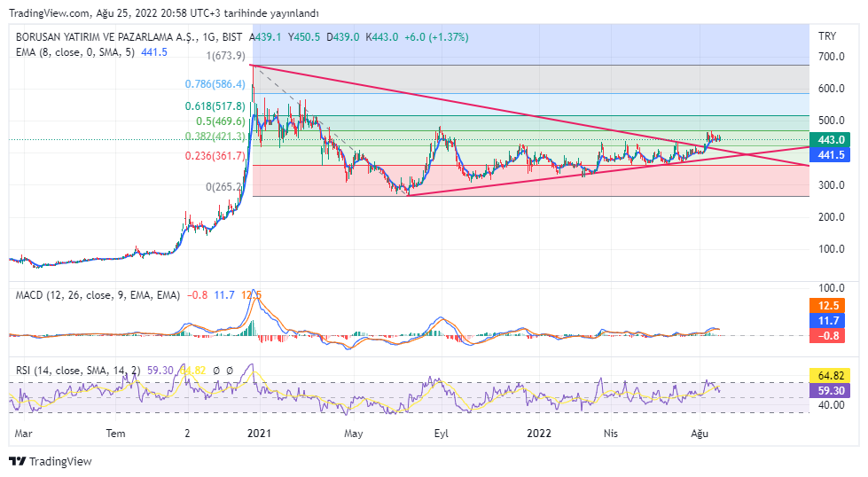Click the Fibonacci level label 1(673.9)

click(x=225, y=55)
